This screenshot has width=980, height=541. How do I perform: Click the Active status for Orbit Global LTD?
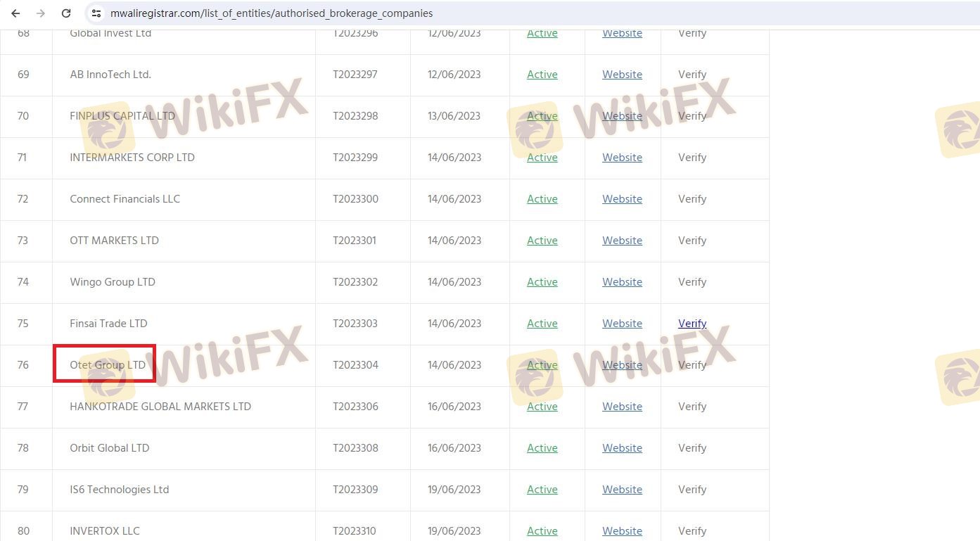click(542, 448)
